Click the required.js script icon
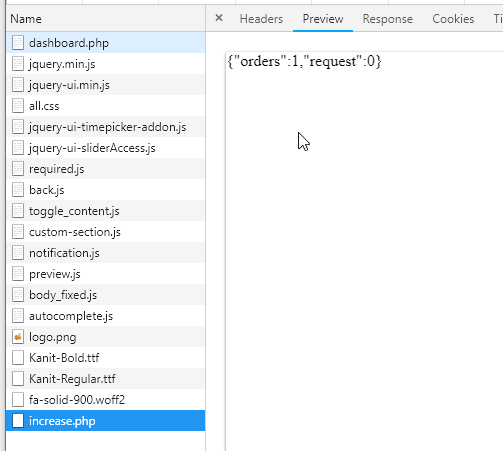 18,169
